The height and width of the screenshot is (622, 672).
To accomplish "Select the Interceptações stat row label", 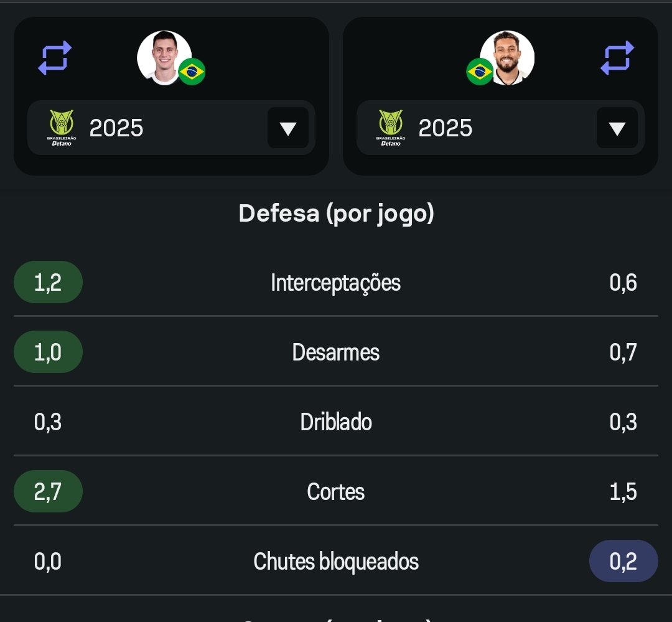I will (336, 283).
